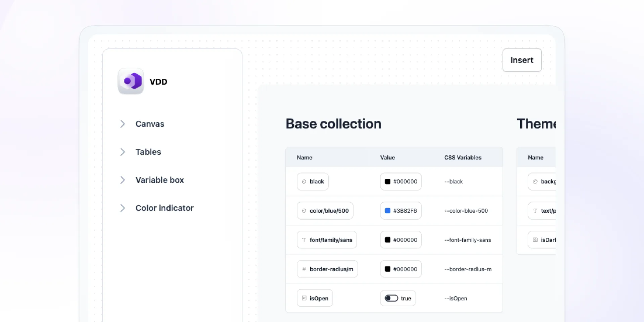Screen dimensions: 644x322
Task: Click the boolean icon in the isOpen chip
Action: pyautogui.click(x=304, y=298)
